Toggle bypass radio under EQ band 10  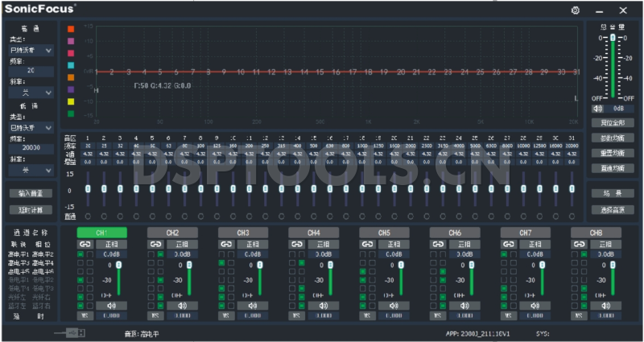tap(233, 216)
